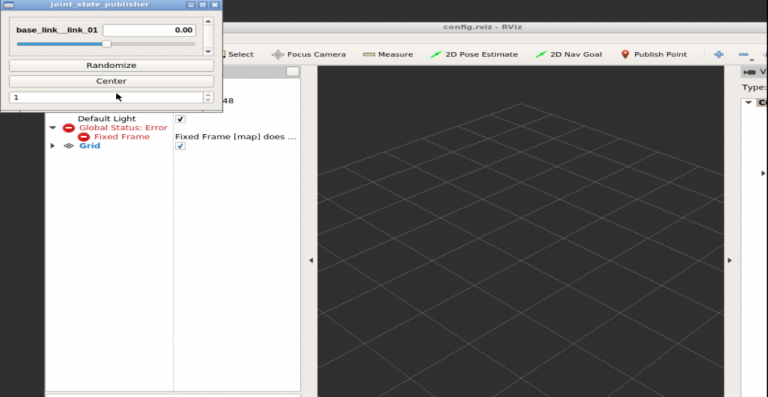768x397 pixels.
Task: Activate the Measure tool
Action: [x=388, y=54]
